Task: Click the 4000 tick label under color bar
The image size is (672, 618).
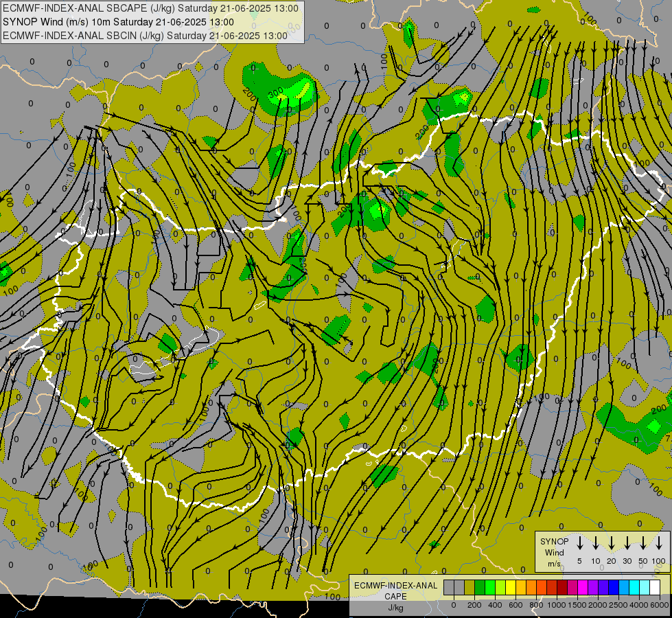Action: [x=639, y=605]
